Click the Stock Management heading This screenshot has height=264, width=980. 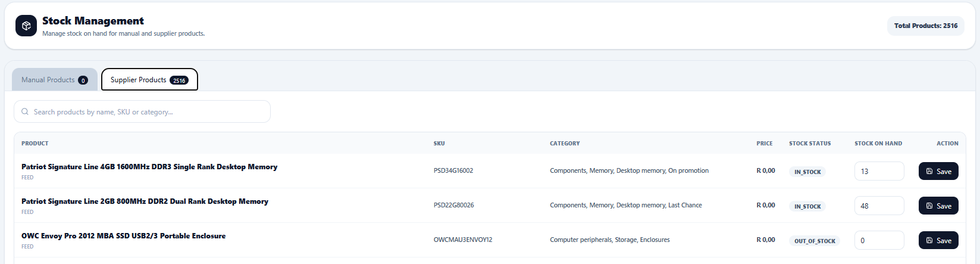point(93,21)
